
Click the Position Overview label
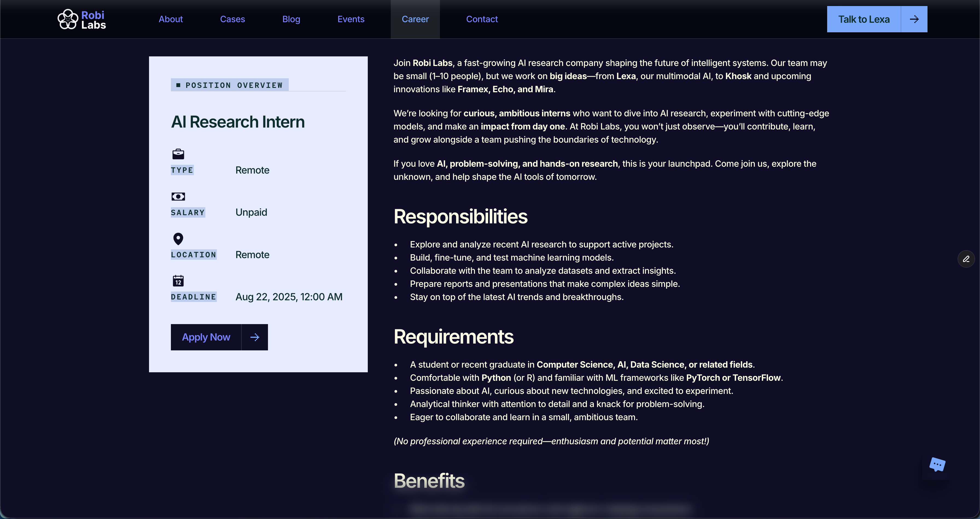pyautogui.click(x=234, y=85)
